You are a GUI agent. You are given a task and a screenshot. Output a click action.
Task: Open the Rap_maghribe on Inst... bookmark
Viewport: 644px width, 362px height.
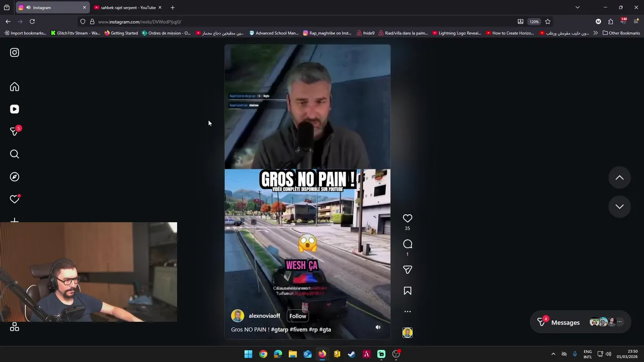tap(327, 33)
